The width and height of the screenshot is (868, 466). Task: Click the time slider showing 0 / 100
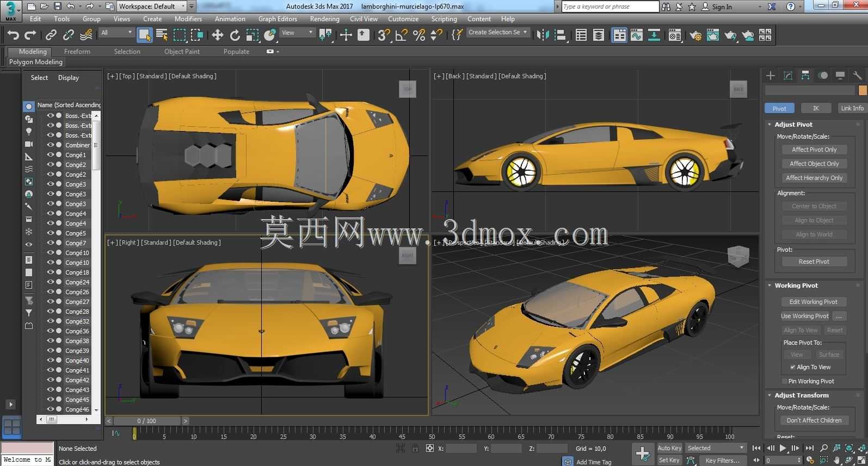[x=147, y=421]
